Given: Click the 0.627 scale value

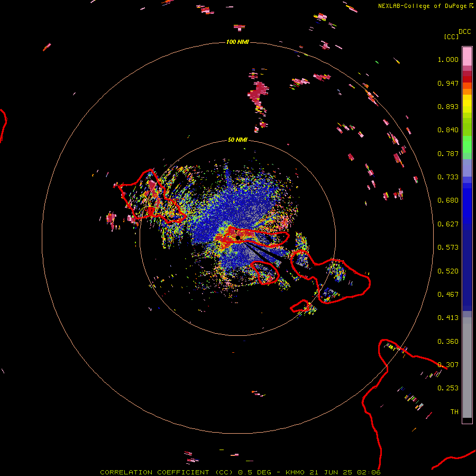Looking at the screenshot, I should (448, 224).
